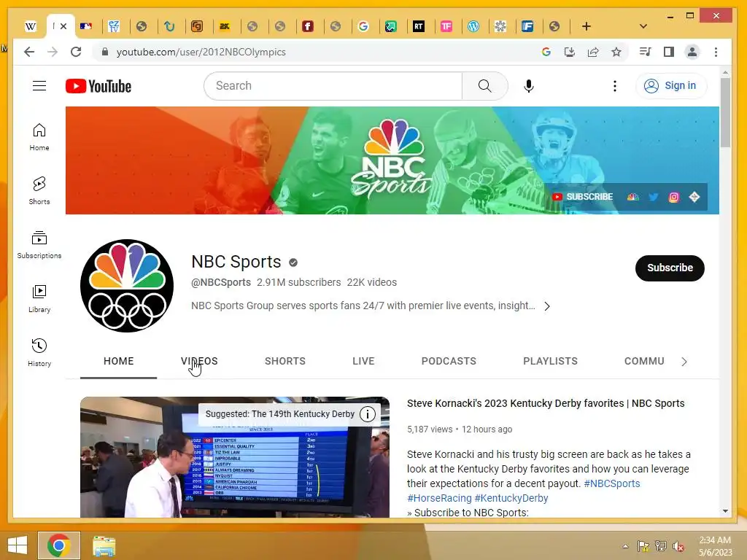Subscribe to NBC Sports channel

pyautogui.click(x=670, y=268)
